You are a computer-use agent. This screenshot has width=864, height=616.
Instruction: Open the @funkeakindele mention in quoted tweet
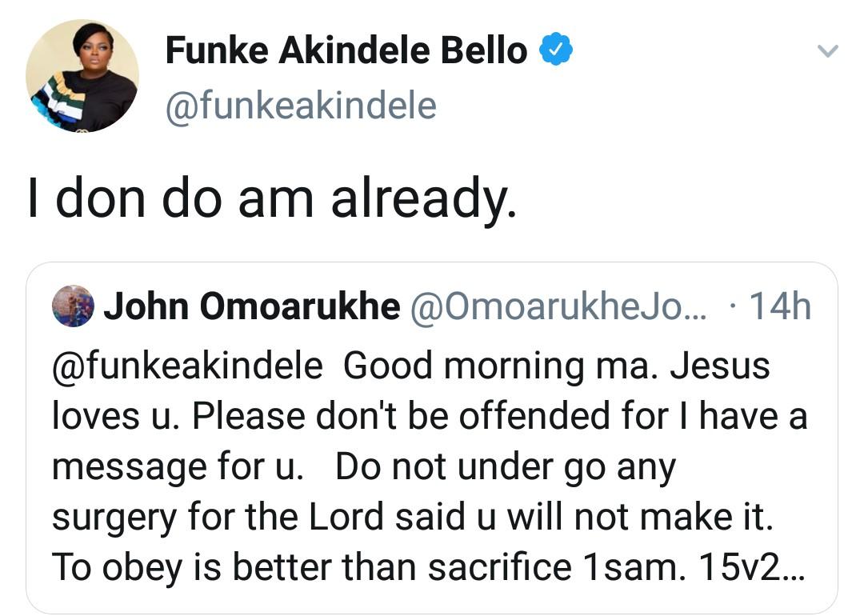tap(188, 366)
